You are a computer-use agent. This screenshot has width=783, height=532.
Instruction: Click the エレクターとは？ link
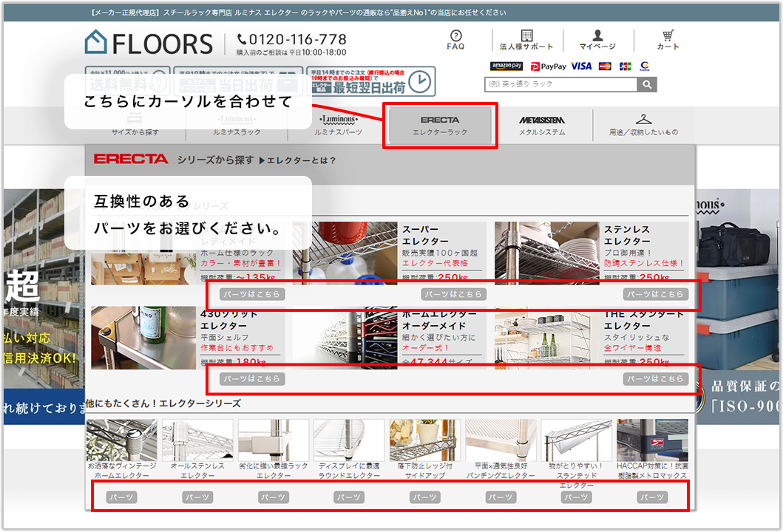(297, 160)
